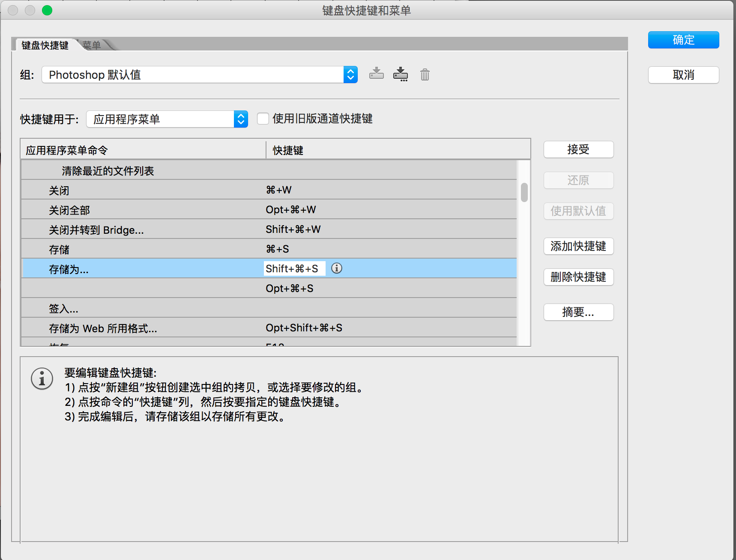Click the Opt+⌘+W shortcut cell
Image resolution: width=736 pixels, height=560 pixels.
click(x=290, y=209)
